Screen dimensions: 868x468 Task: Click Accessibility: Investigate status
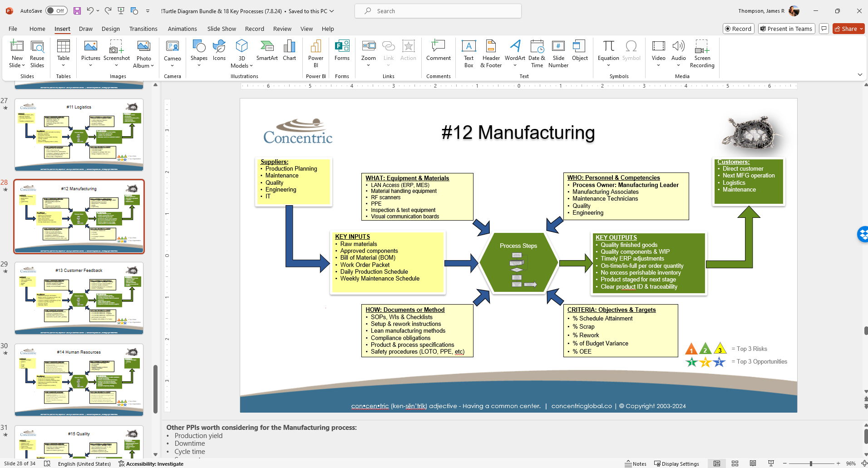(151, 463)
